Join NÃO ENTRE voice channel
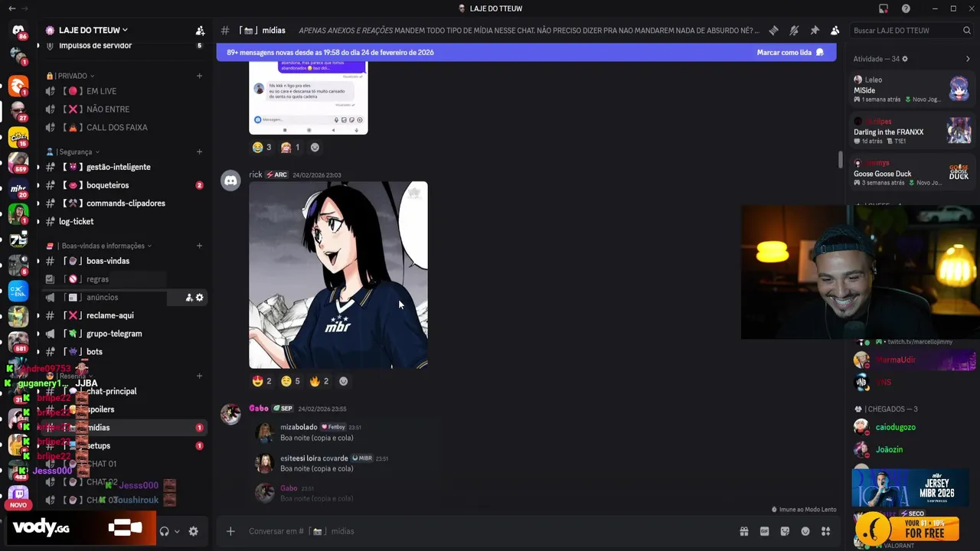The height and width of the screenshot is (551, 980). tap(123, 109)
